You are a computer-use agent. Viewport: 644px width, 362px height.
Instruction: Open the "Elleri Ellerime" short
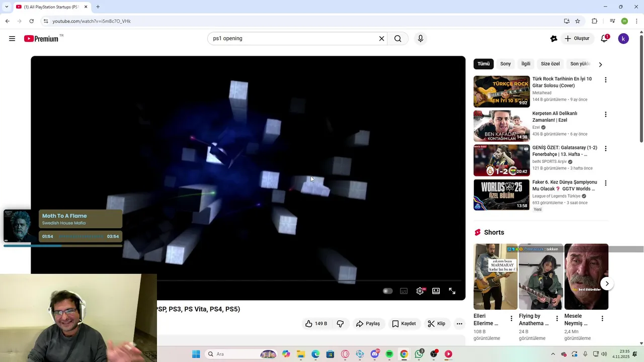coord(496,277)
